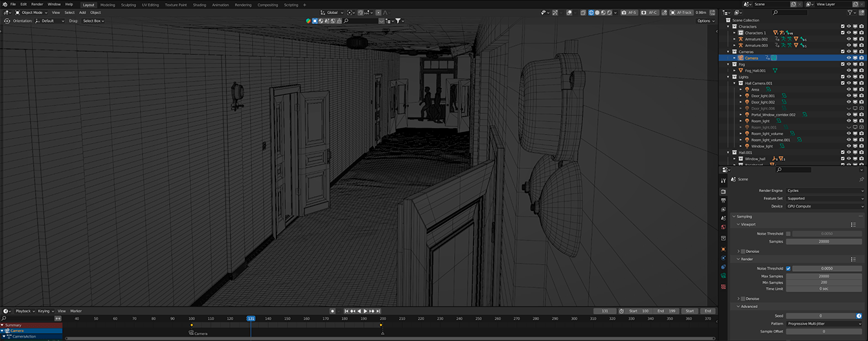Open the Render menu in top bar
The height and width of the screenshot is (341, 868).
pyautogui.click(x=37, y=5)
